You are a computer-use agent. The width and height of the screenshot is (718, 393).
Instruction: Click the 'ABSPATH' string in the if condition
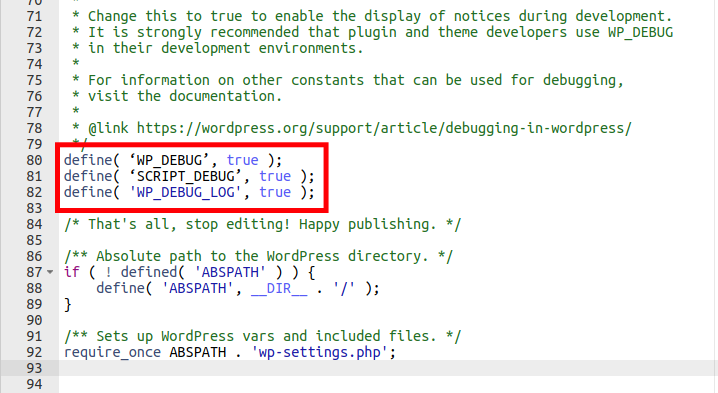tap(230, 273)
